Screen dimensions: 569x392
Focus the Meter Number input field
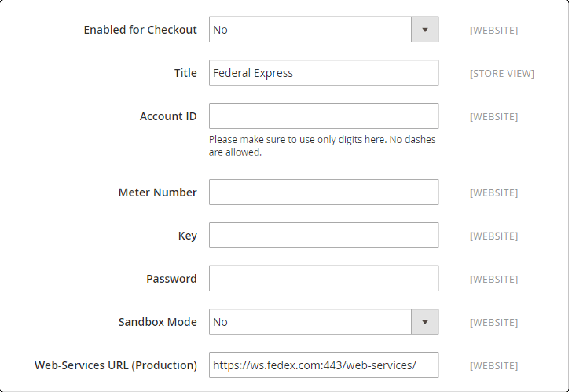(x=324, y=192)
